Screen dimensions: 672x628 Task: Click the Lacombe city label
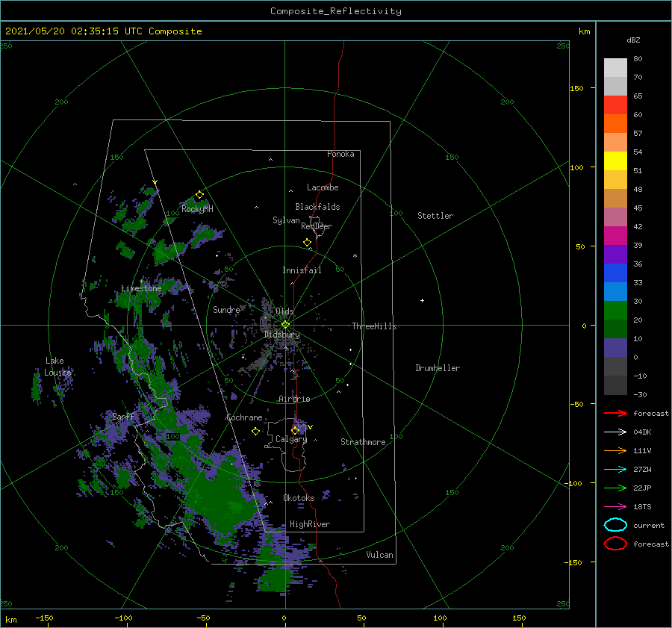[323, 187]
